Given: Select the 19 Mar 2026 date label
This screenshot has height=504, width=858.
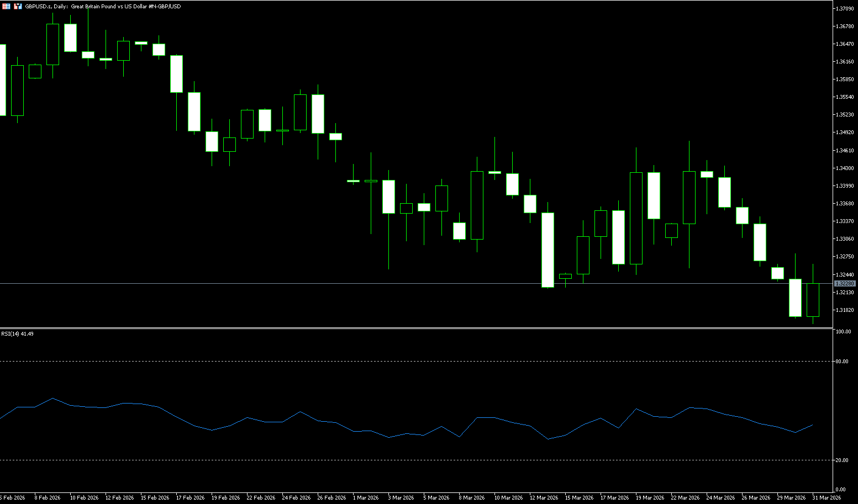Looking at the screenshot, I should pyautogui.click(x=650, y=498).
